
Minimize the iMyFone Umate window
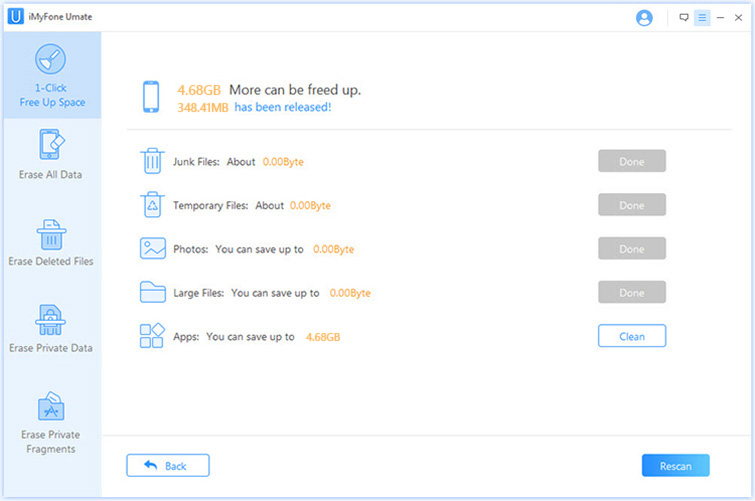[720, 18]
